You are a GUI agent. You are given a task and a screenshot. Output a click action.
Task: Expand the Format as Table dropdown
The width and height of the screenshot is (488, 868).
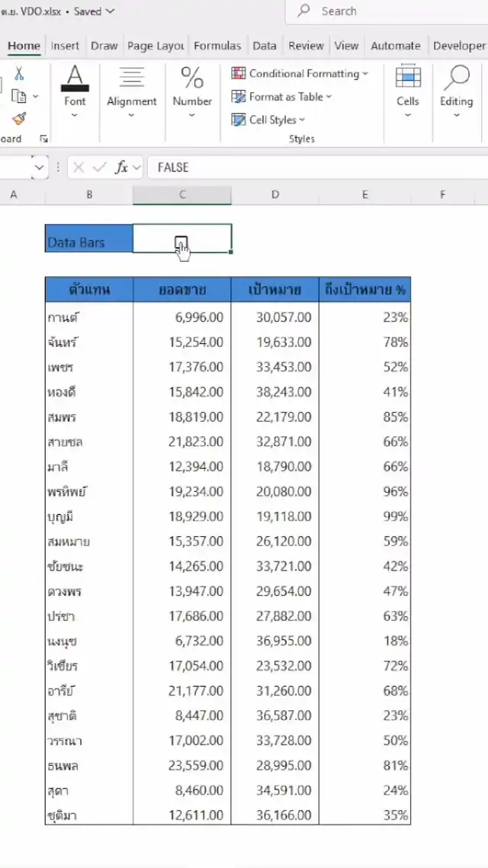tap(282, 97)
